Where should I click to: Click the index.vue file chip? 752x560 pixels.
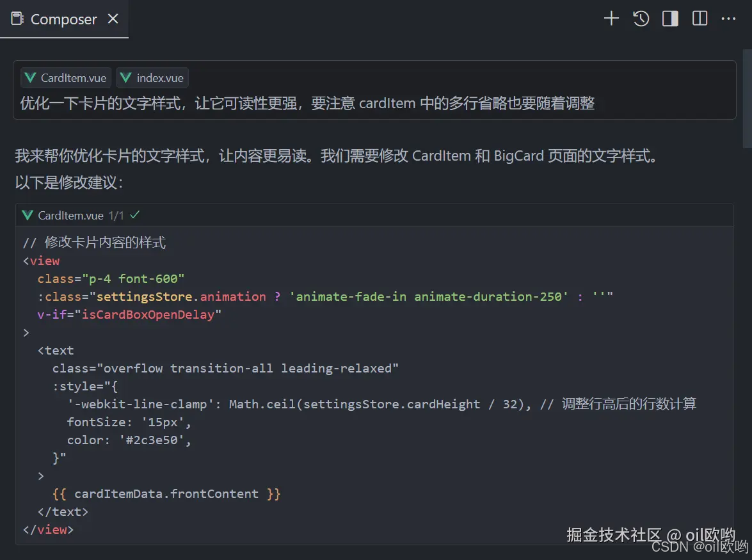[152, 77]
